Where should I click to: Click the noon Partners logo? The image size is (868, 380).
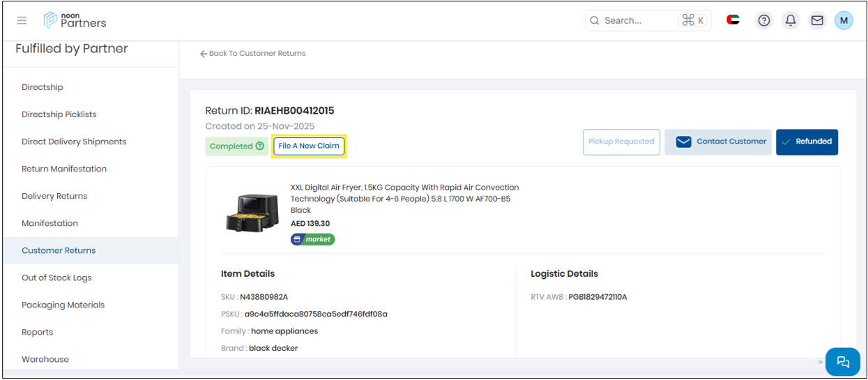(x=75, y=20)
